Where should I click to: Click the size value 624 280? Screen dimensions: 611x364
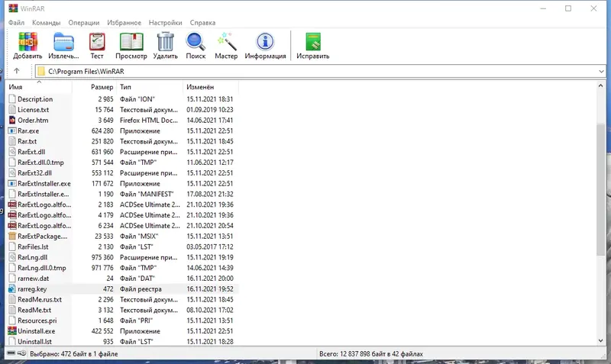(x=102, y=130)
